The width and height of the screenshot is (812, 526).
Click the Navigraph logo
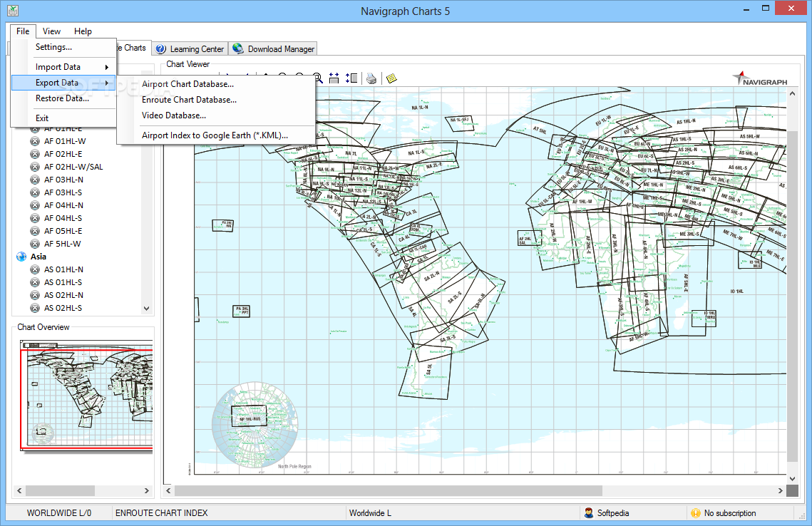click(x=760, y=78)
